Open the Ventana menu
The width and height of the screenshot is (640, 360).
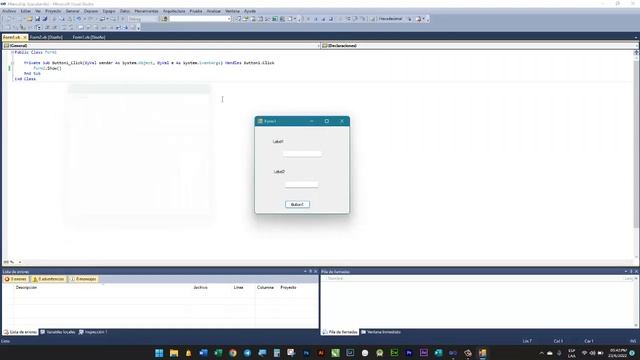233,11
